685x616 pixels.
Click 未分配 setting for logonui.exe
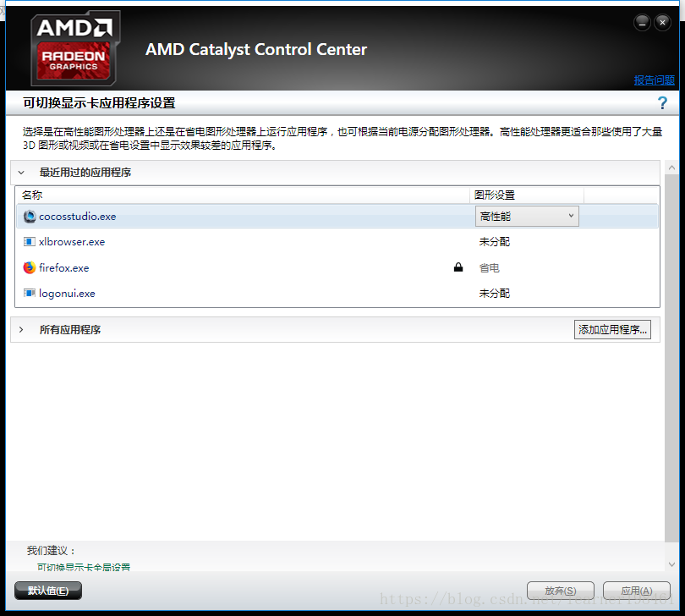point(494,294)
